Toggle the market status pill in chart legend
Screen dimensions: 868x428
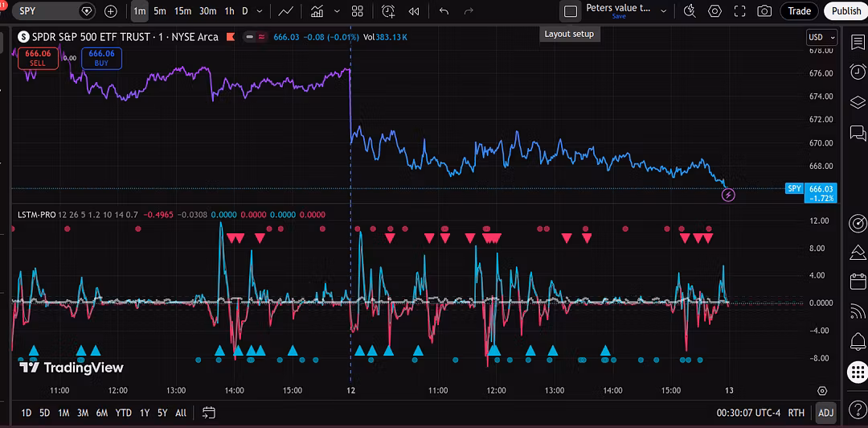256,37
